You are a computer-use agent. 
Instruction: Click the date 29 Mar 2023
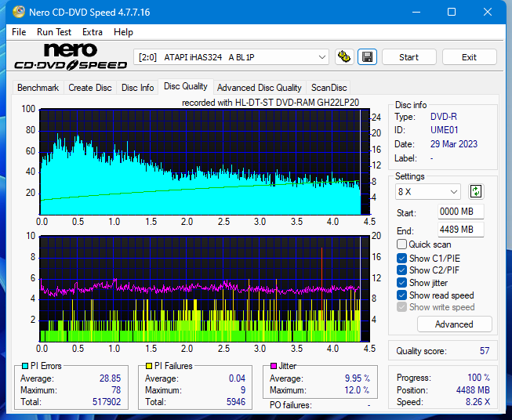[x=453, y=144]
